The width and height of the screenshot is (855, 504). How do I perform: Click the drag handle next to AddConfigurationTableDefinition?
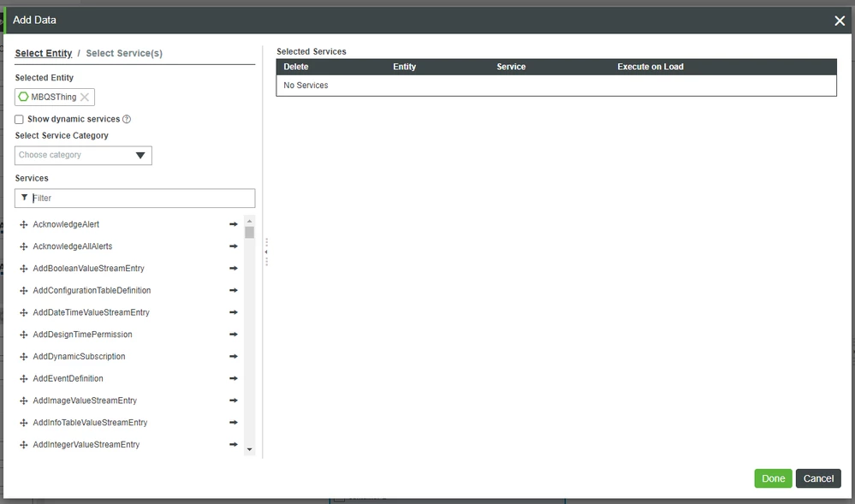pos(21,290)
